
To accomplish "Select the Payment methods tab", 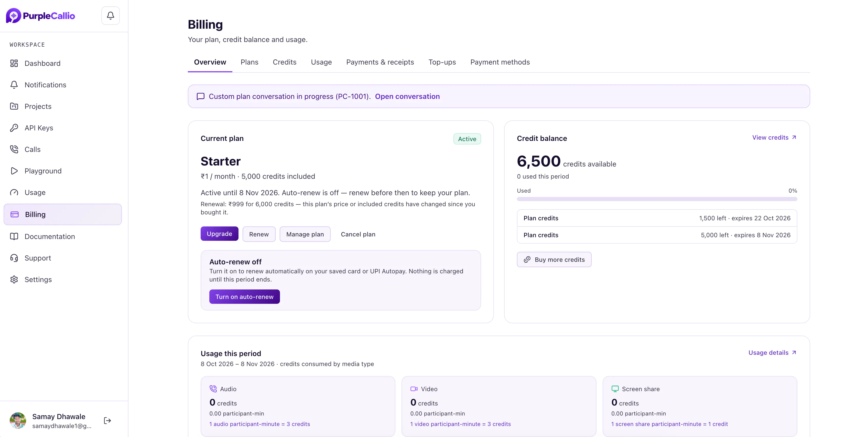I will click(500, 62).
